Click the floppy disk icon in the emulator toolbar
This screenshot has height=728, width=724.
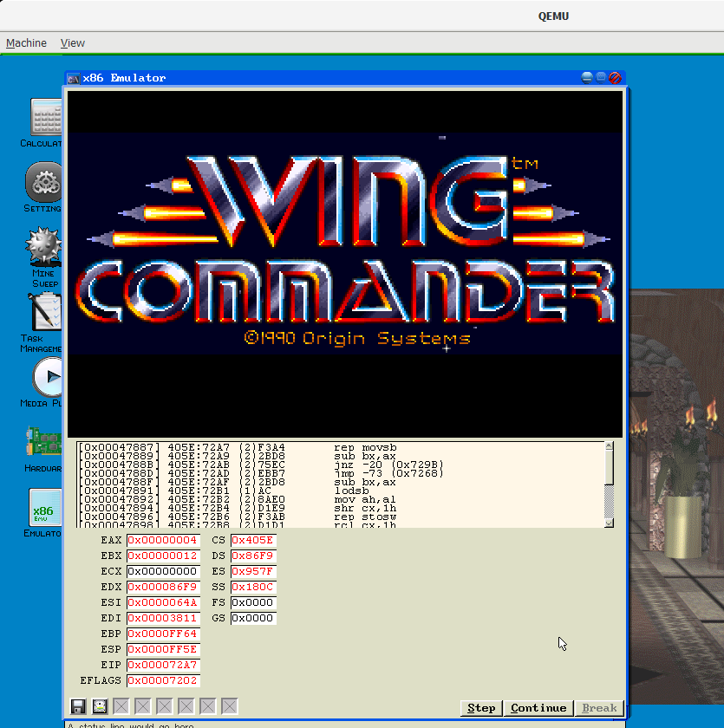78,706
